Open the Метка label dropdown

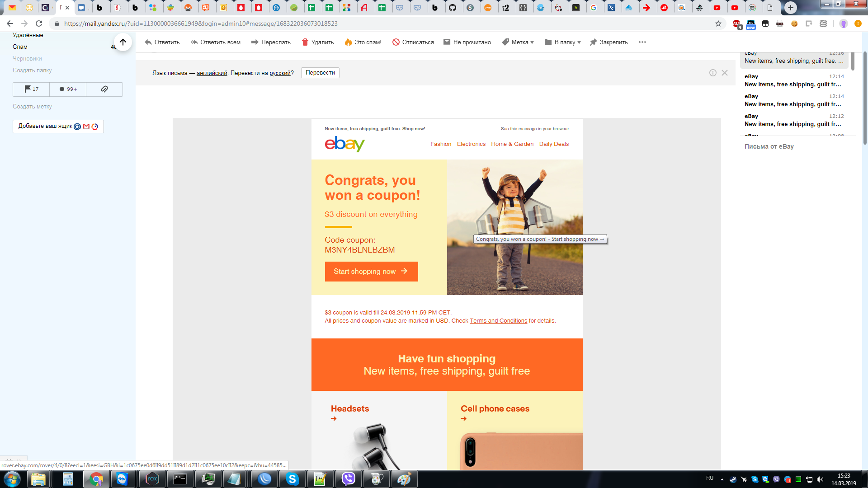518,42
